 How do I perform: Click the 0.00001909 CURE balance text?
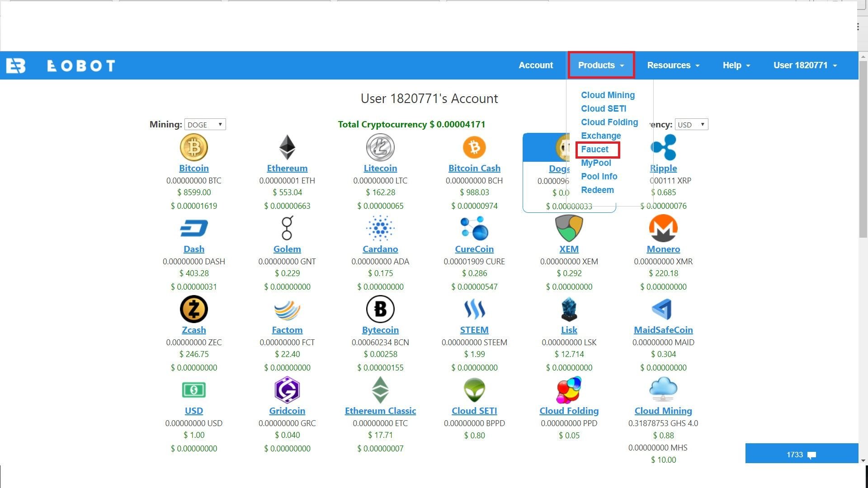click(x=474, y=262)
